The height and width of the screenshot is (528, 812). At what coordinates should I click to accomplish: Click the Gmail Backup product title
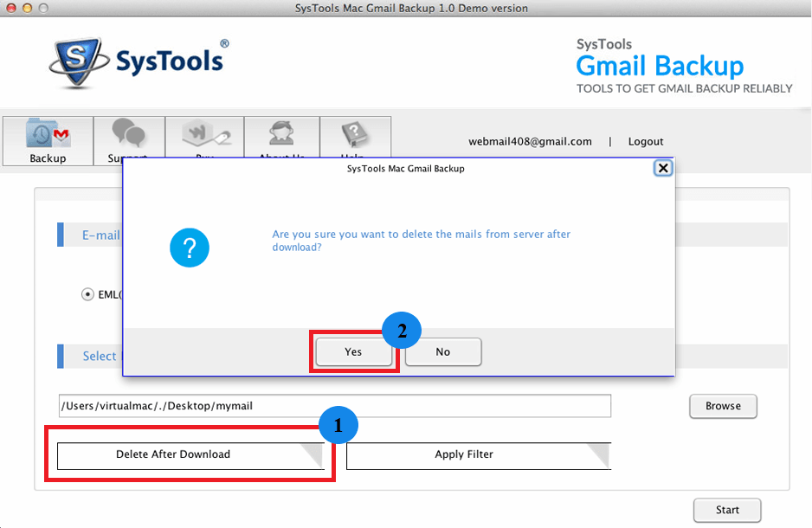tap(660, 67)
